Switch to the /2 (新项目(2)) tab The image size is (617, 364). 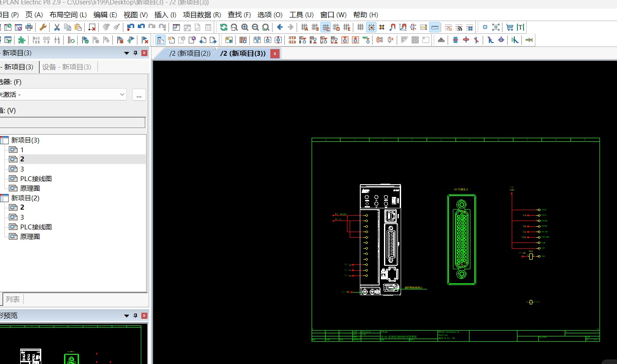[190, 54]
